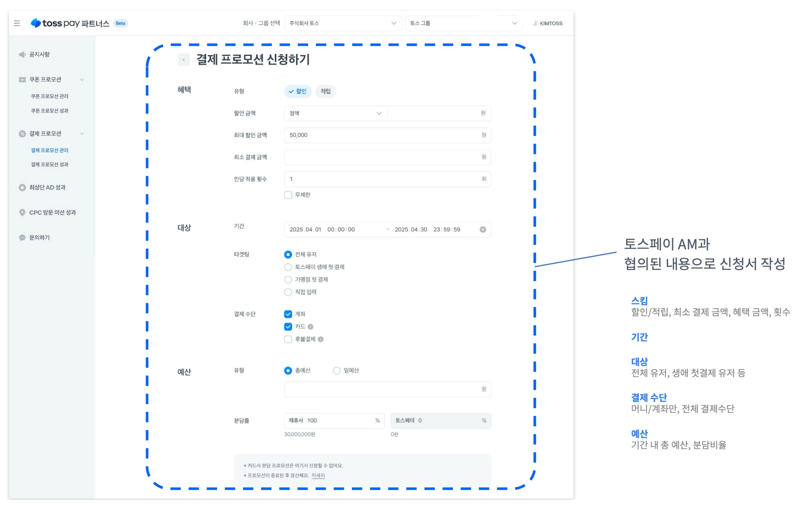Image resolution: width=812 pixels, height=516 pixels.
Task: Open the 주식회사 토스 company dropdown
Action: point(343,23)
